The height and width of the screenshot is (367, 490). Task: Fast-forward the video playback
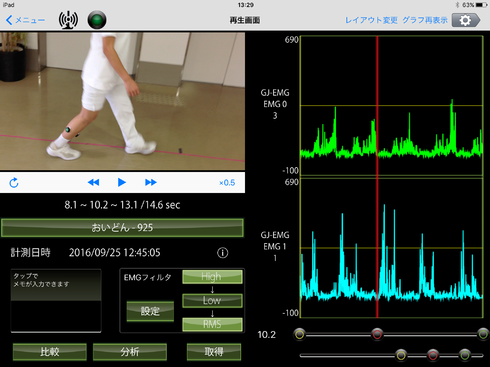[151, 182]
